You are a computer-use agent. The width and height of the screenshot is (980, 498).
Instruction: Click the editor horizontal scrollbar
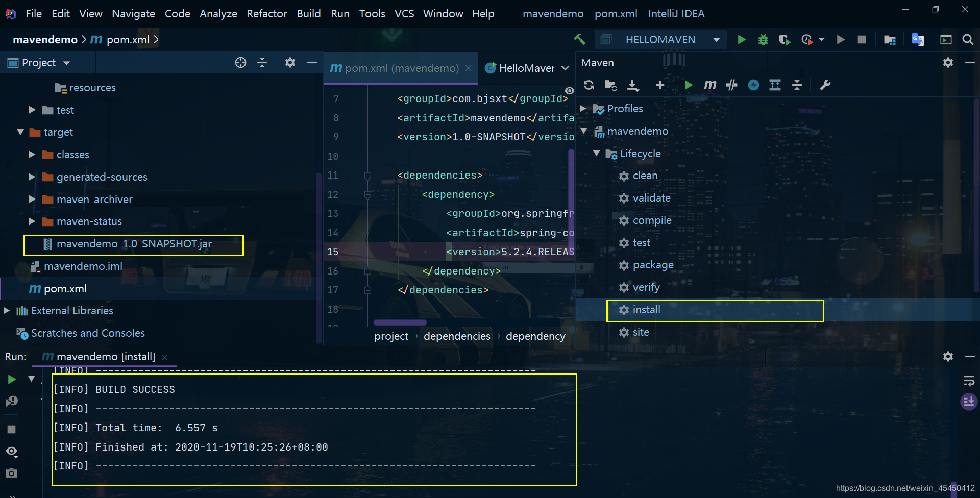(400, 322)
